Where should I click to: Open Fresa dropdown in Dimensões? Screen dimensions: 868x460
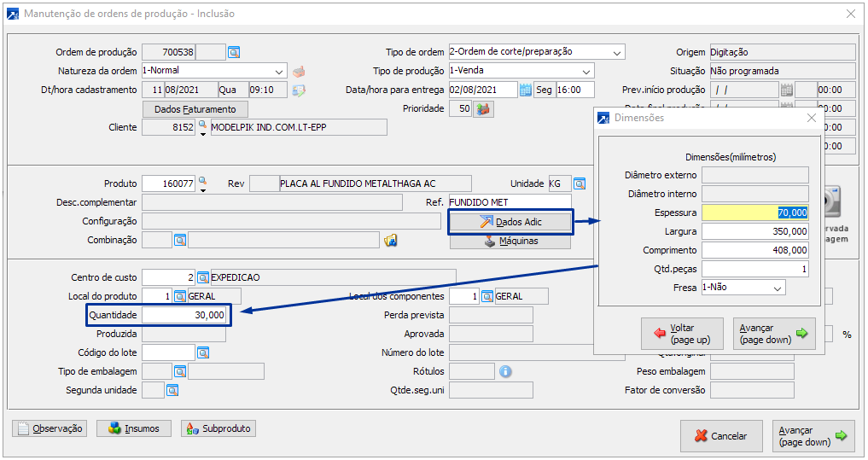[x=778, y=288]
